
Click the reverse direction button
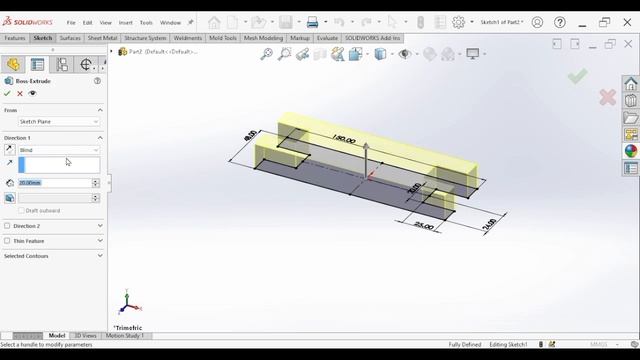pos(10,150)
